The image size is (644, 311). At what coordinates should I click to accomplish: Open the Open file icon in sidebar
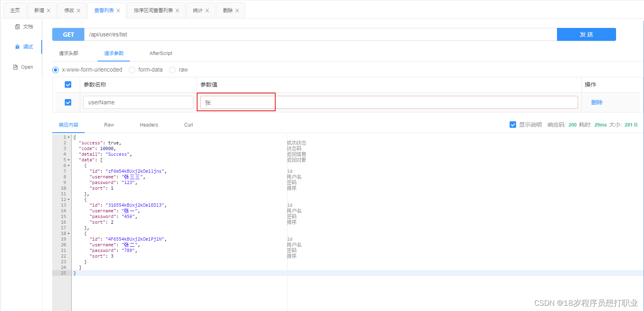(15, 67)
